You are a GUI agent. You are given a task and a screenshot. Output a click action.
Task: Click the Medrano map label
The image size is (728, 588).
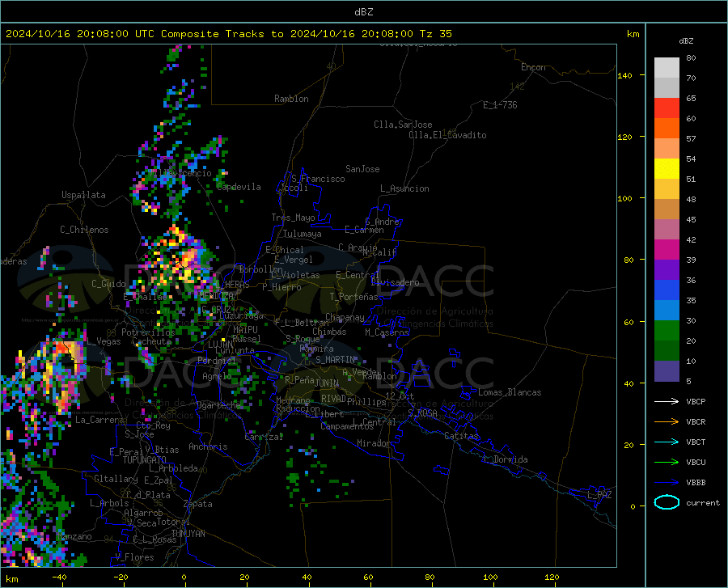click(x=293, y=400)
